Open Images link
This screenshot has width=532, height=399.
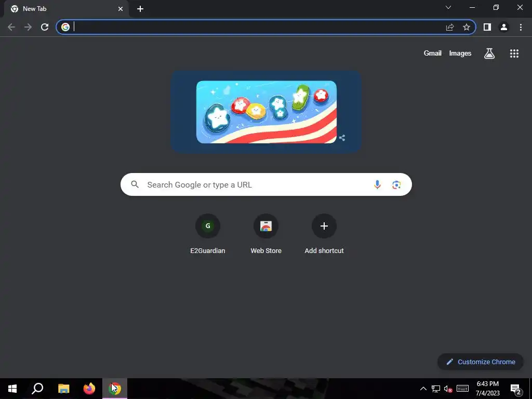pos(460,54)
